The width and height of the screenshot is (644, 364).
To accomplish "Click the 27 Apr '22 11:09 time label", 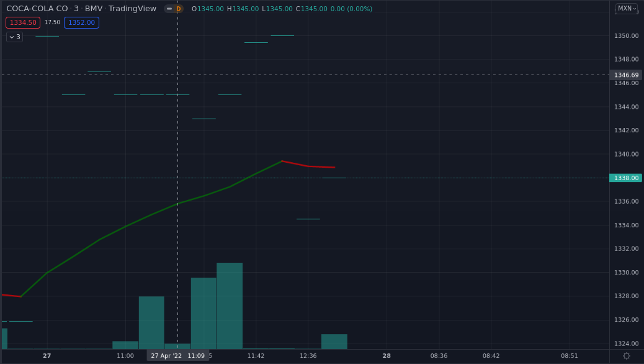I will pos(178,356).
